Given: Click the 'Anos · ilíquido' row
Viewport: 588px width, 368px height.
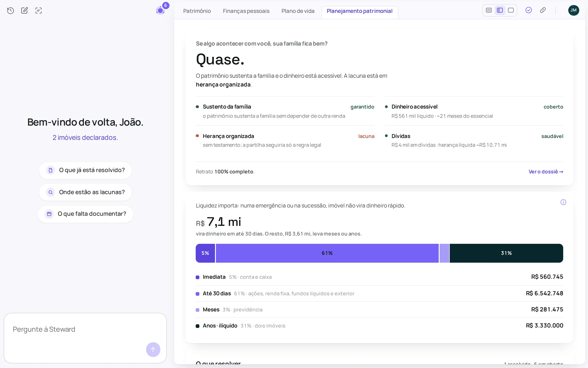Looking at the screenshot, I should 379,326.
